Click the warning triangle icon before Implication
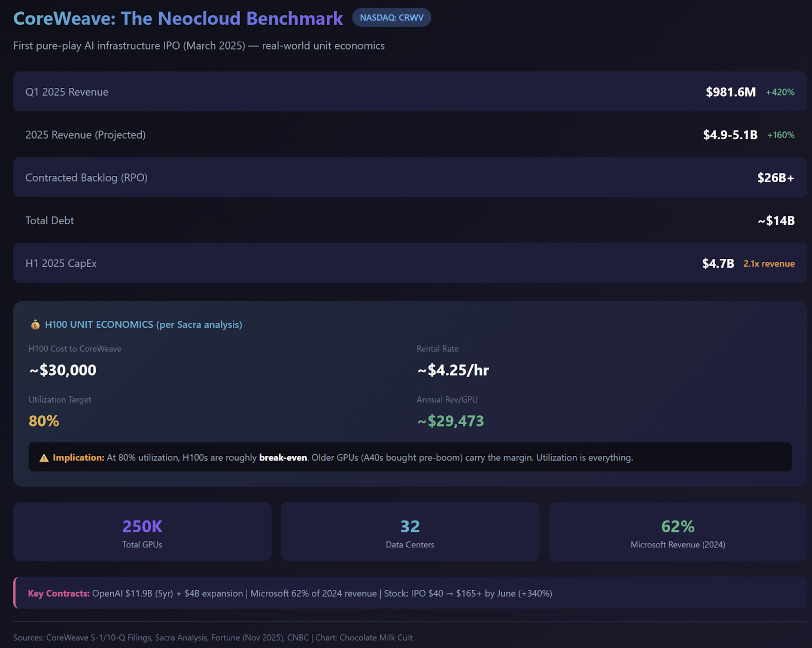 pyautogui.click(x=44, y=458)
